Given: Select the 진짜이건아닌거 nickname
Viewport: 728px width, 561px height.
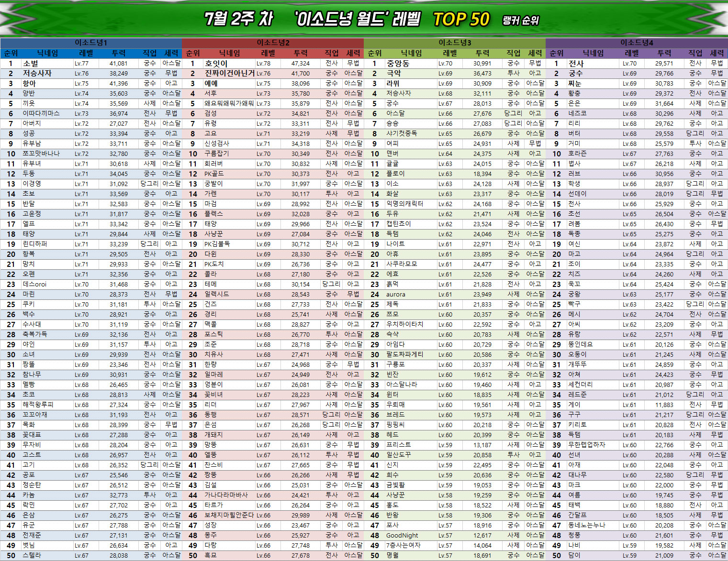Looking at the screenshot, I should [x=230, y=73].
